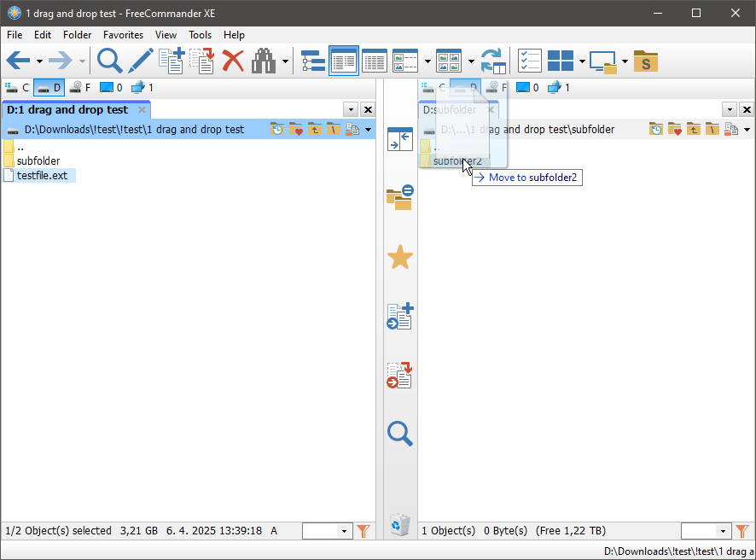The image size is (756, 560).
Task: Open the Search files magnifier in toolbar
Action: point(109,61)
